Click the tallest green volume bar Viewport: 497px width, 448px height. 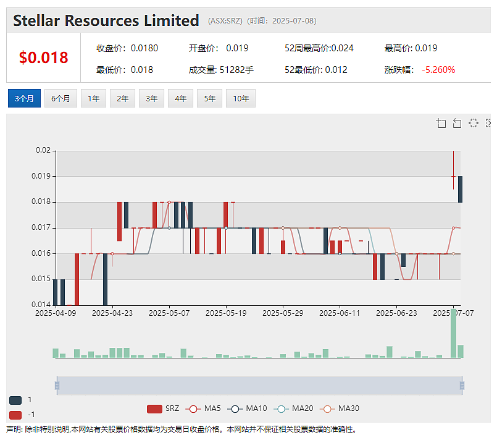454,333
